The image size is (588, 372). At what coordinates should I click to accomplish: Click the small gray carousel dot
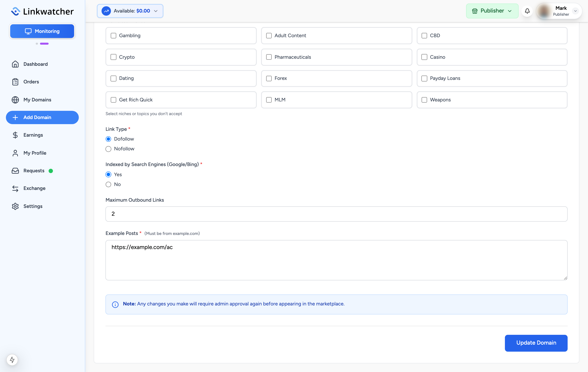37,44
